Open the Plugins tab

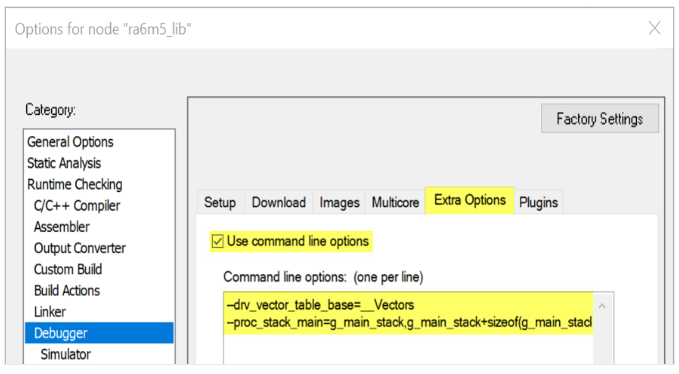[538, 202]
